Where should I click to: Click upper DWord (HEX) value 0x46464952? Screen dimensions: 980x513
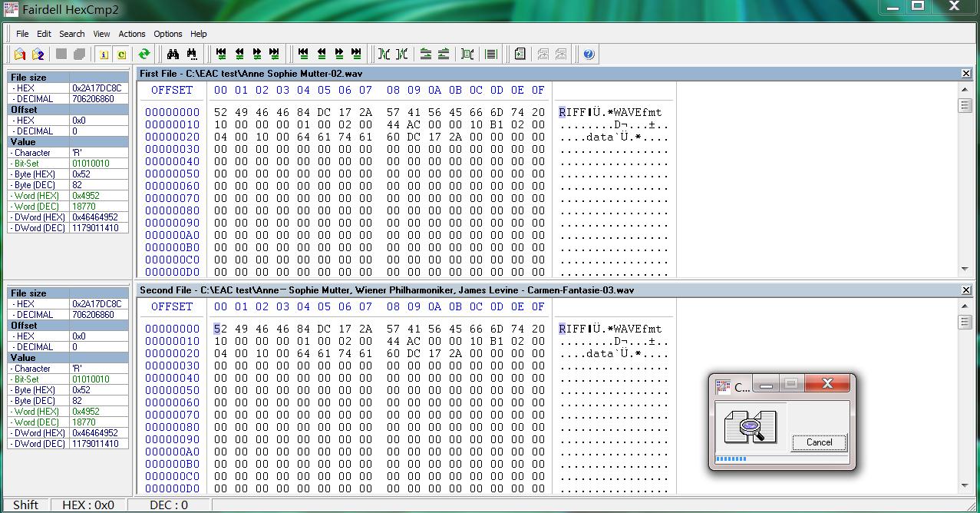click(x=95, y=217)
